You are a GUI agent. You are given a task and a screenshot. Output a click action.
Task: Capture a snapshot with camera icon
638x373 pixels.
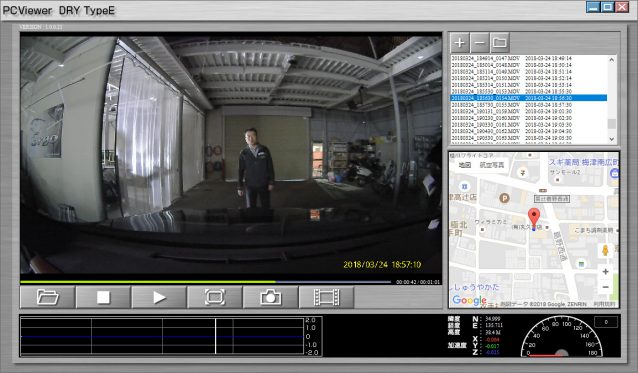coord(271,297)
